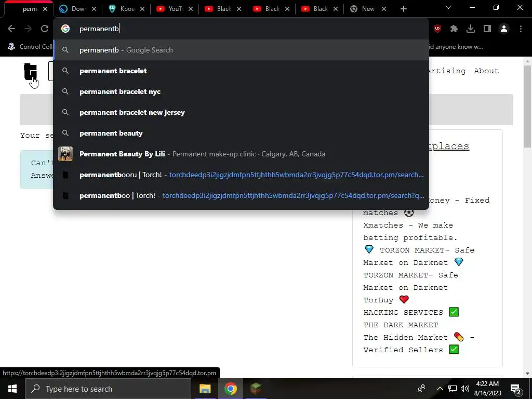
Task: Open Minecraft block icon in taskbar
Action: click(x=256, y=389)
